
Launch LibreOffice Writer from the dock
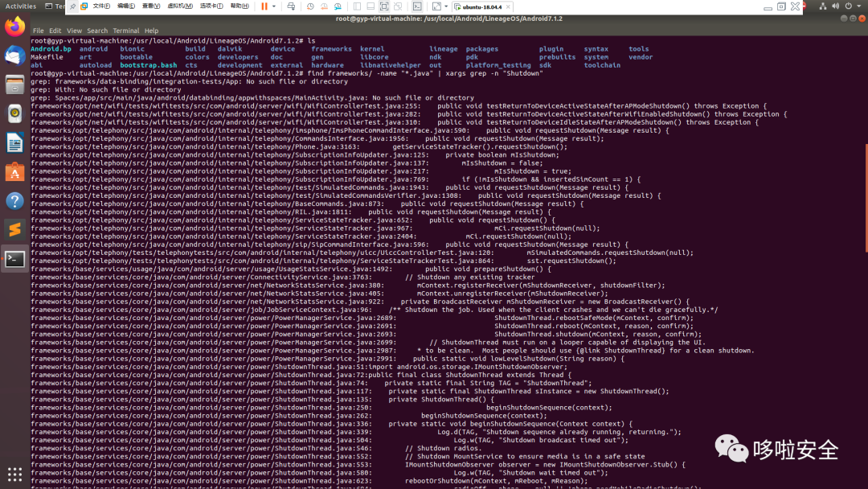(15, 143)
